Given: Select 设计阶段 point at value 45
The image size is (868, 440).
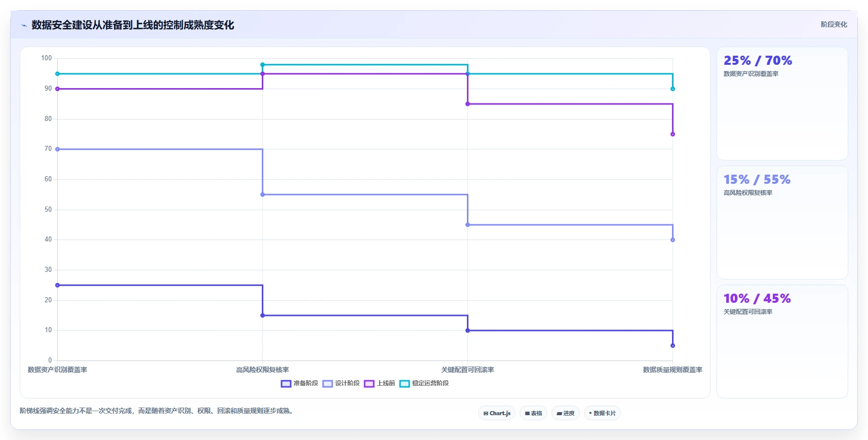Looking at the screenshot, I should [x=467, y=225].
